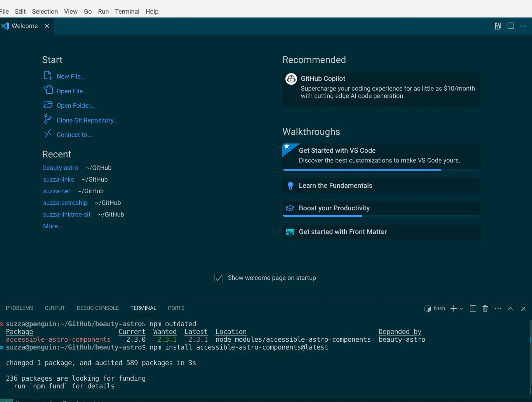Open editor More Actions menu
The width and height of the screenshot is (532, 402).
coord(523,26)
